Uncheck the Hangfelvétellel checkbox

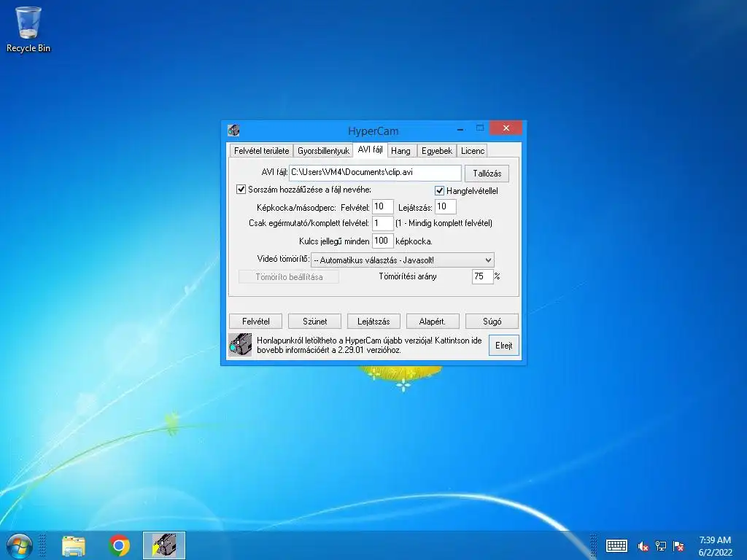(439, 190)
